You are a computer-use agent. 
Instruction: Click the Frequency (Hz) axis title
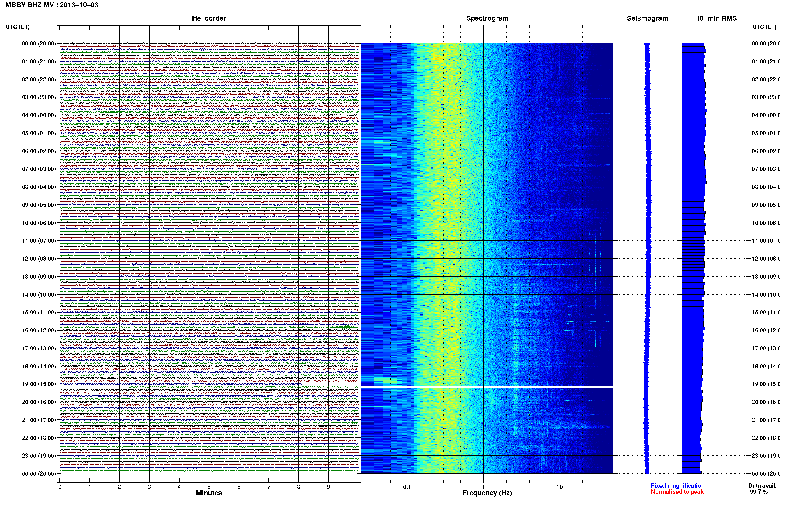click(487, 493)
